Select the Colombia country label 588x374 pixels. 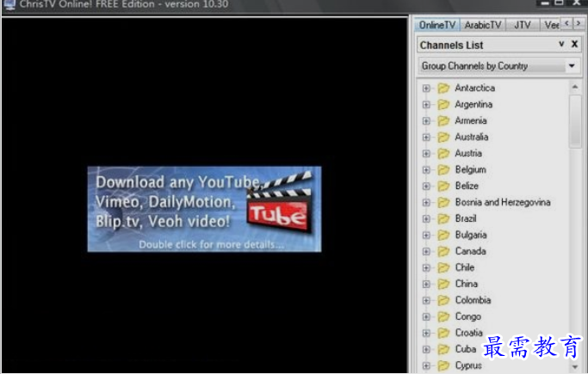(473, 300)
